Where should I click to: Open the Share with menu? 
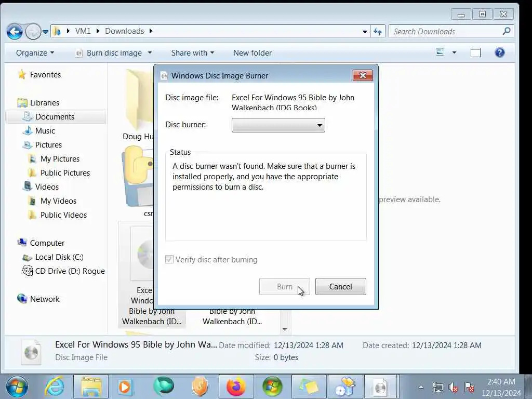pos(192,53)
